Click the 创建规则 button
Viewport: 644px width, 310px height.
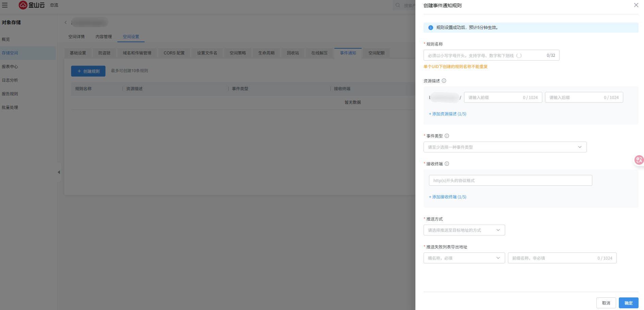(88, 71)
